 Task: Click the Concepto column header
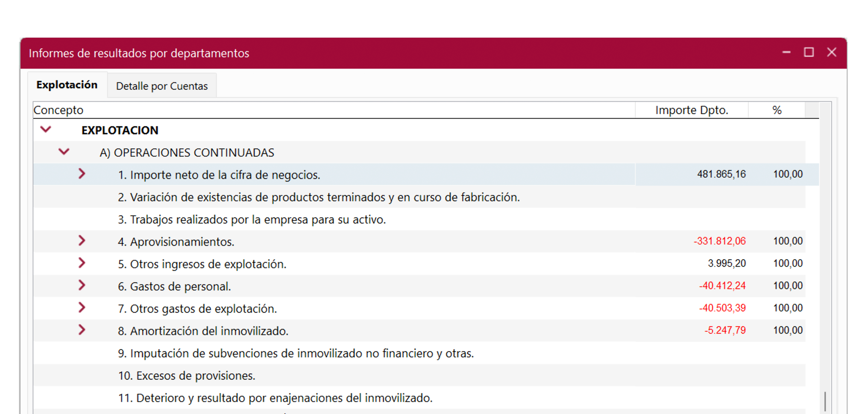(59, 110)
